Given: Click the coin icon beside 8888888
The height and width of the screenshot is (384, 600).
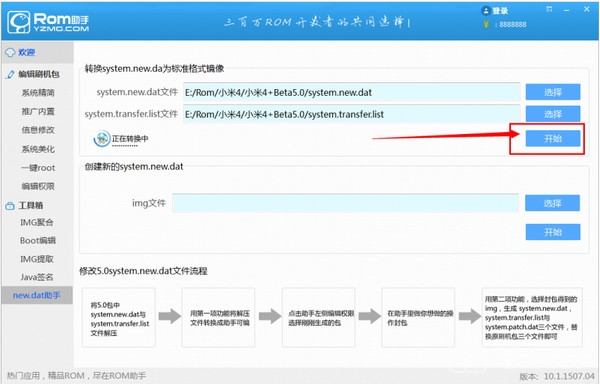Looking at the screenshot, I should click(x=486, y=24).
